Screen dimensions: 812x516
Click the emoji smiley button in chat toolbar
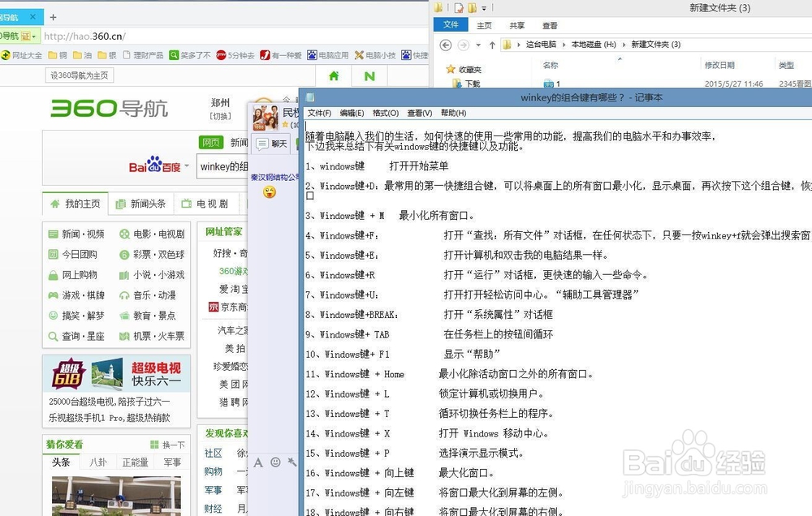[x=275, y=462]
